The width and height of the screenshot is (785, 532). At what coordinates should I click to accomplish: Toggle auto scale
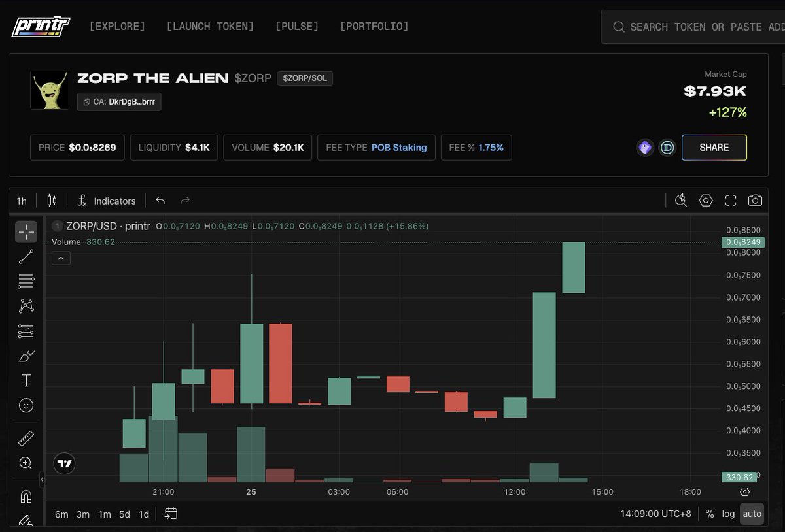pos(752,514)
